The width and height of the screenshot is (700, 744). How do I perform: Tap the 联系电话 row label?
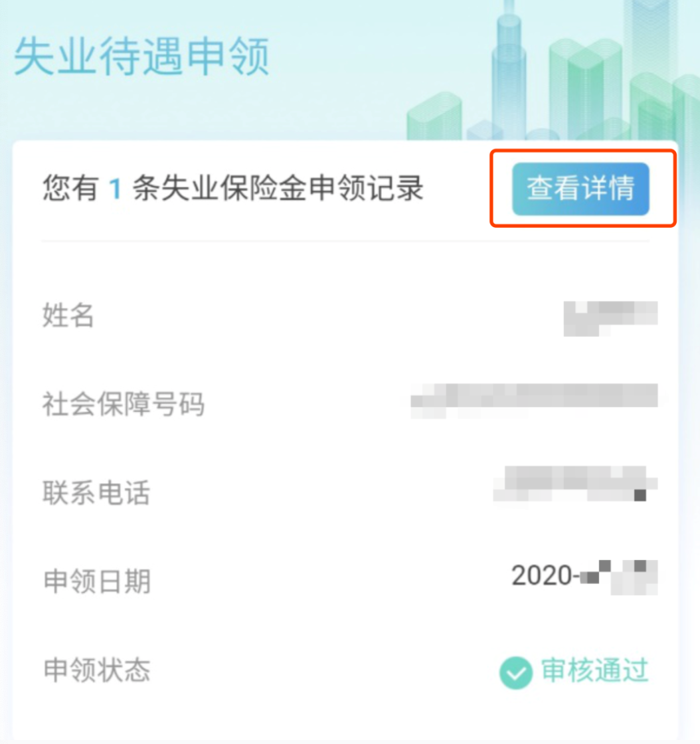coord(96,492)
